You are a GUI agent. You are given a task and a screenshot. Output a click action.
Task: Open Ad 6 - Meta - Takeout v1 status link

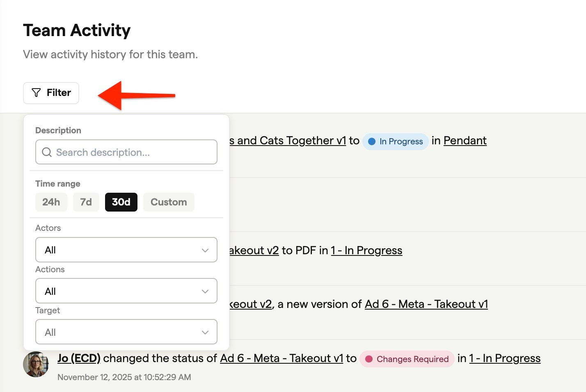(282, 358)
